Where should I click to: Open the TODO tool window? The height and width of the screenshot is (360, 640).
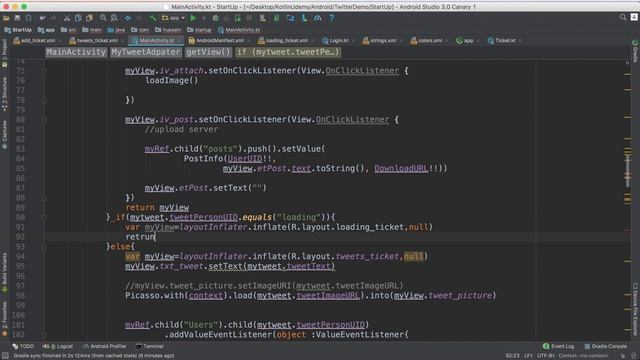pos(23,346)
